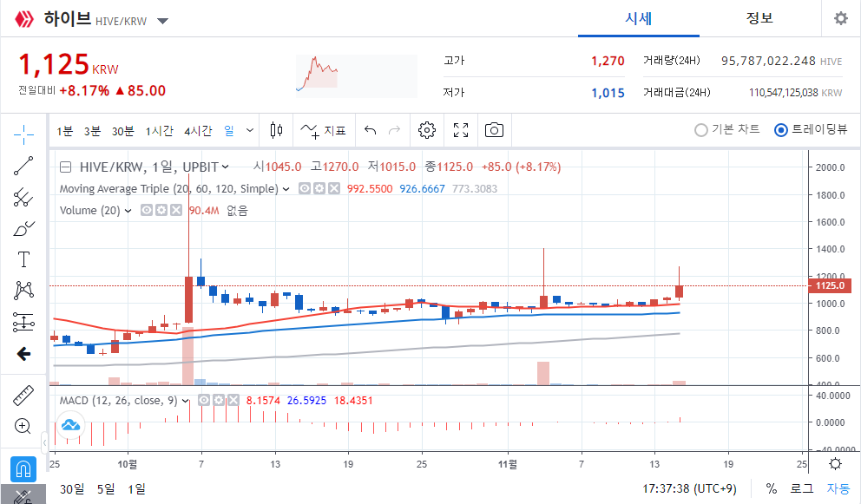Image resolution: width=861 pixels, height=504 pixels.
Task: Select the 1시간 interval
Action: 159,131
